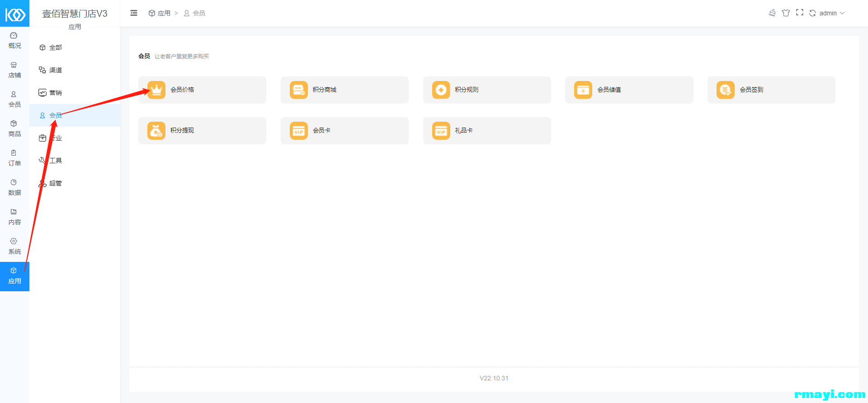This screenshot has height=403, width=868.
Task: Open the 积分商城 shop icon
Action: pyautogui.click(x=298, y=90)
